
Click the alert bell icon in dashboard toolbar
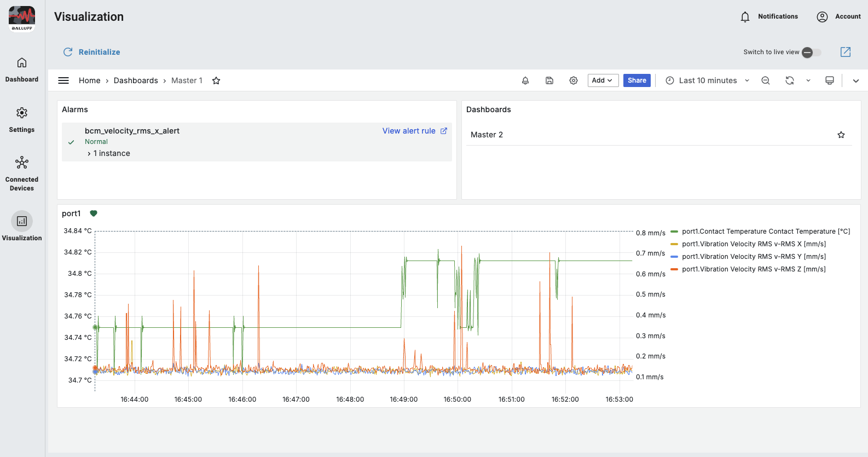point(525,80)
